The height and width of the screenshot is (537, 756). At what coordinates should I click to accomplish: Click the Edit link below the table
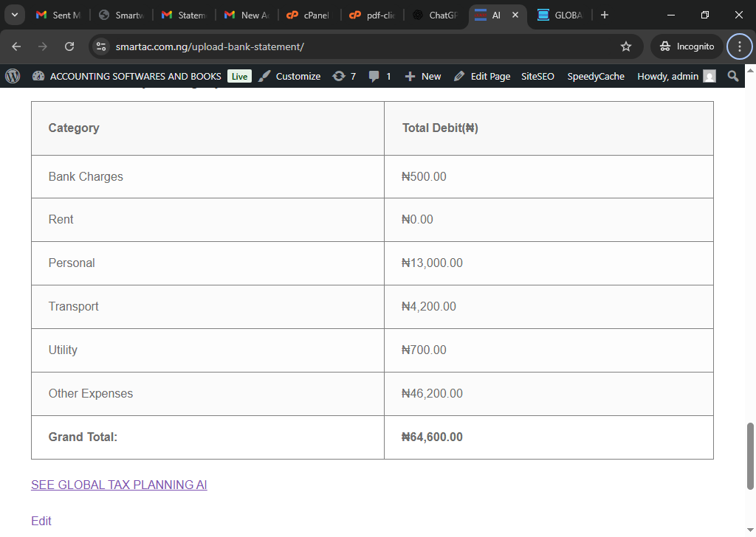(x=41, y=521)
